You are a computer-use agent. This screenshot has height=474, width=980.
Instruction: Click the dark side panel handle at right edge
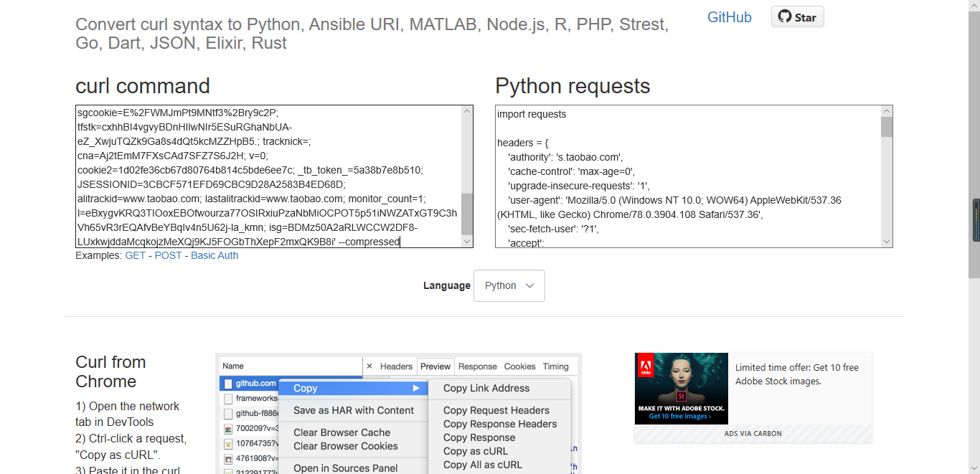976,220
